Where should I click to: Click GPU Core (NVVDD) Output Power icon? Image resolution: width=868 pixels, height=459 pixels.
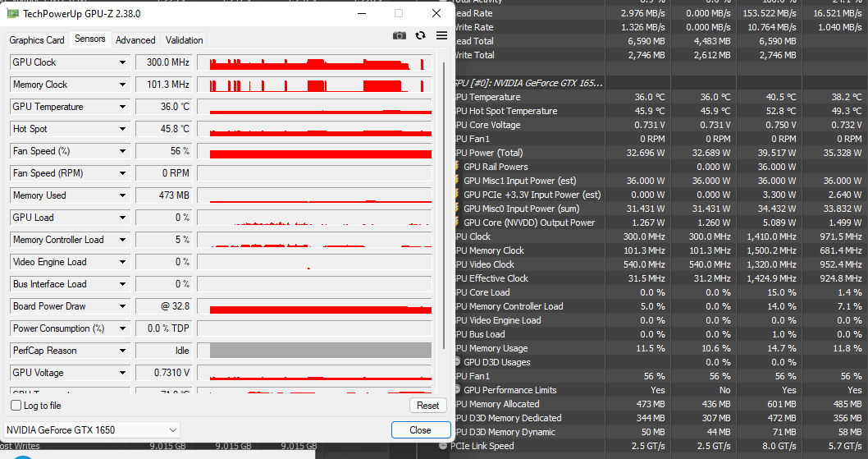tap(457, 223)
